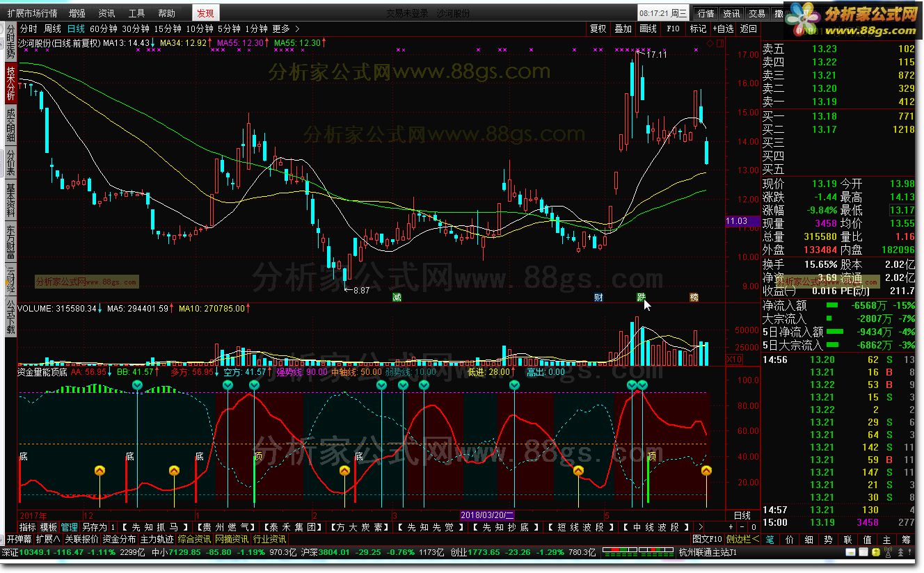Click the green 减 marker below price chart

pos(397,297)
